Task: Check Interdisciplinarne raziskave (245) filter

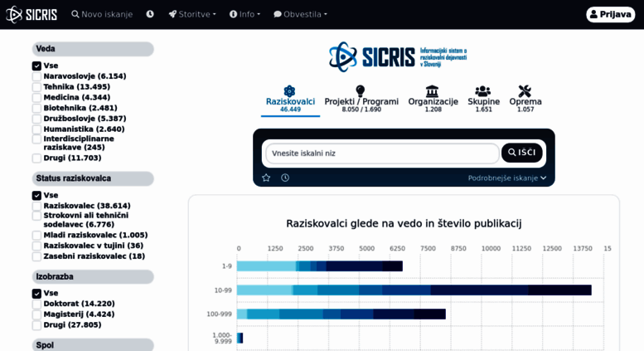Action: 36,139
